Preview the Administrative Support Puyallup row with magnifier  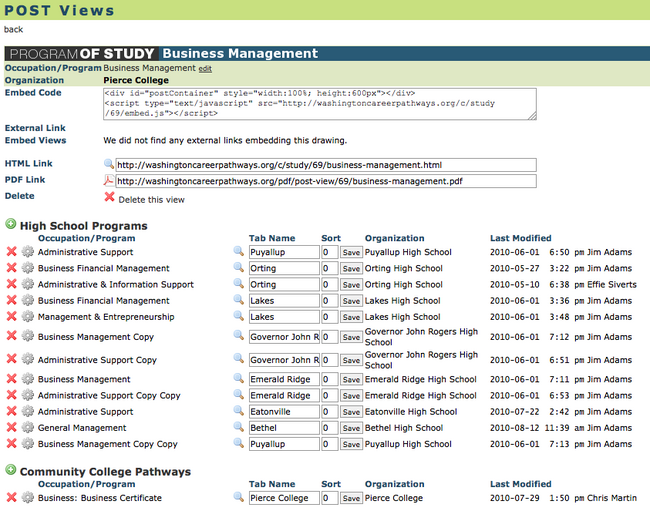coord(238,251)
